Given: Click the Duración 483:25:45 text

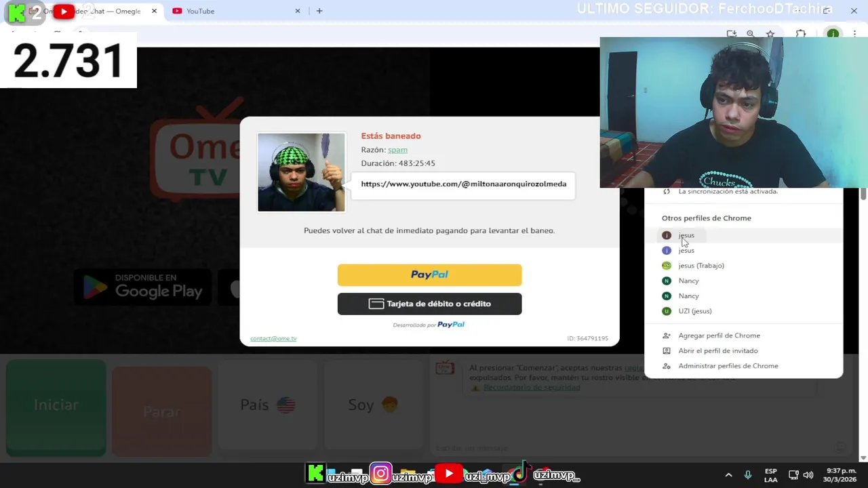Looking at the screenshot, I should tap(398, 163).
